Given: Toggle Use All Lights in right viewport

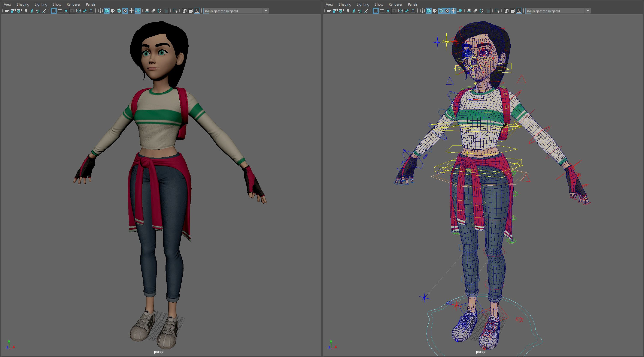Looking at the screenshot, I should coord(453,11).
